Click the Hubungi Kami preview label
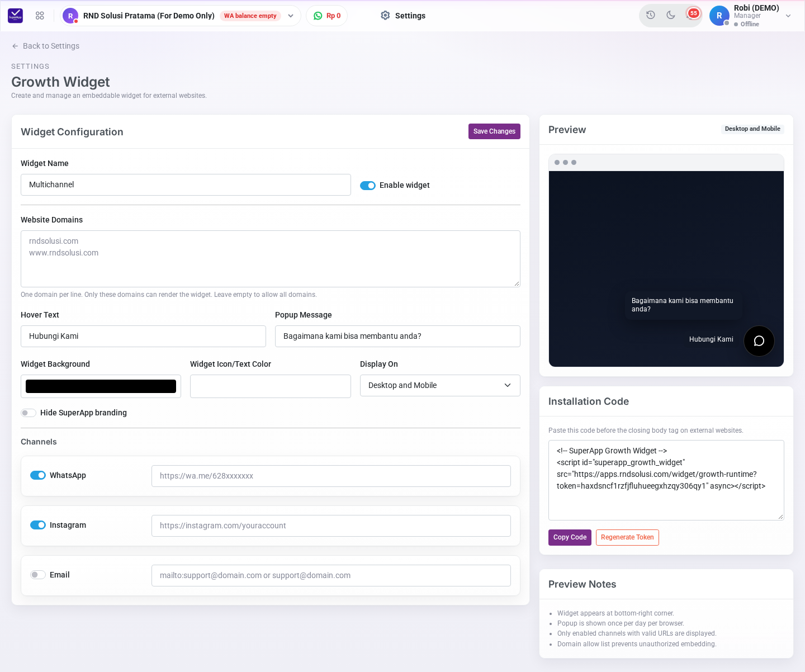Image resolution: width=805 pixels, height=672 pixels. [x=711, y=339]
